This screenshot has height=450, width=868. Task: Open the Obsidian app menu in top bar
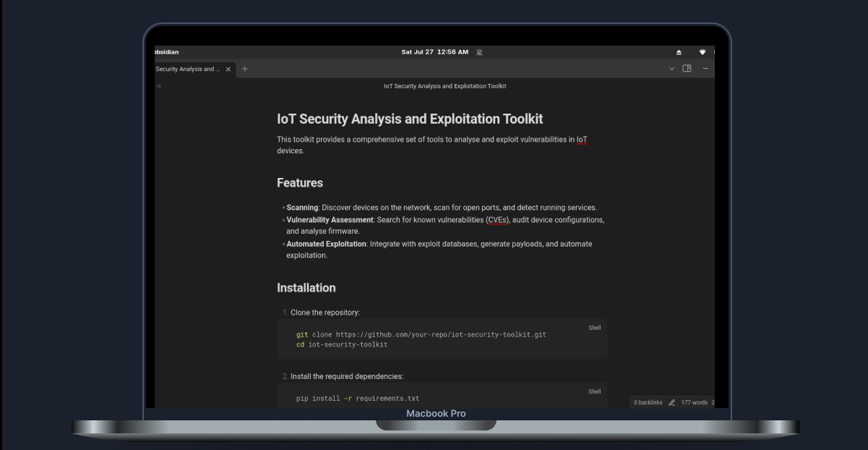(167, 52)
